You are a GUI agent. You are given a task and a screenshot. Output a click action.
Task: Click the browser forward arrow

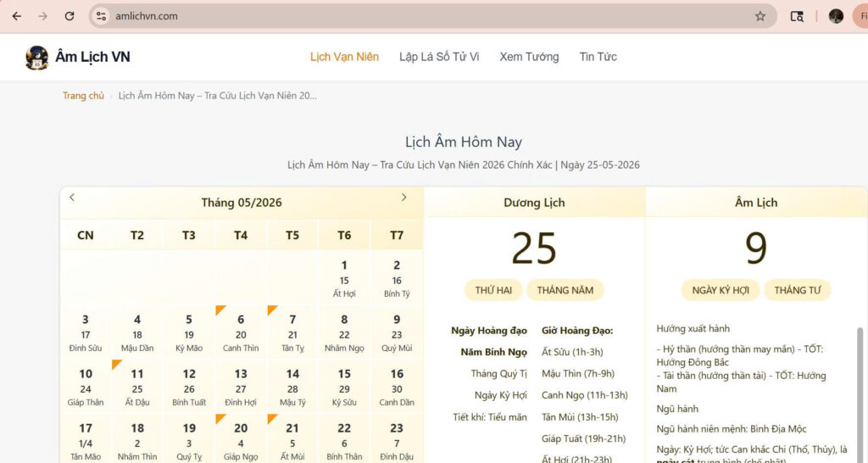click(42, 16)
